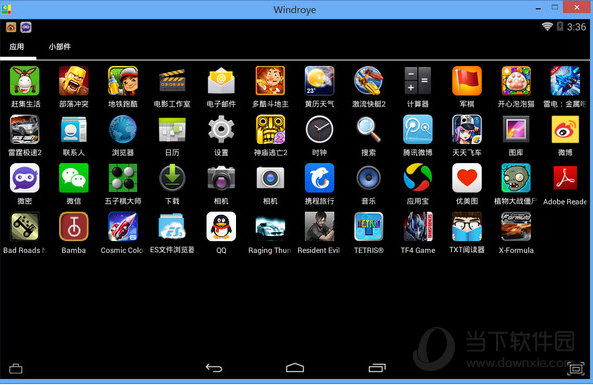593x385 pixels.
Task: Open the 赶集生活 donkey app
Action: [25, 81]
